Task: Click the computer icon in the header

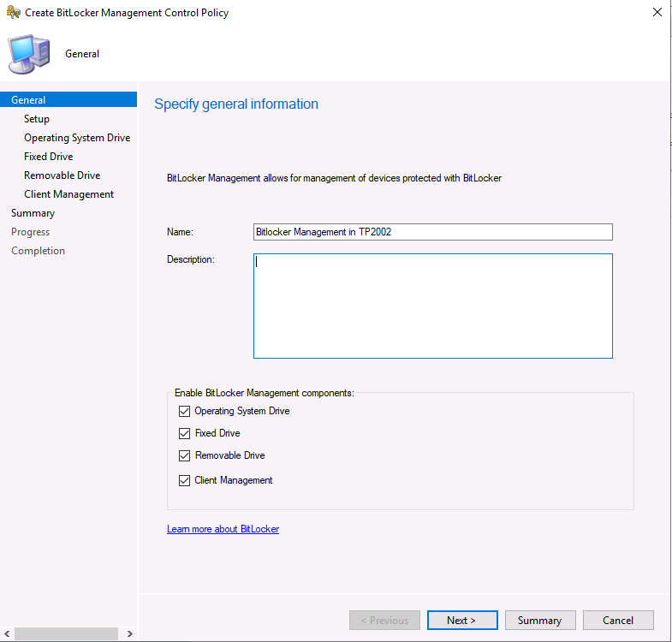Action: click(x=29, y=54)
